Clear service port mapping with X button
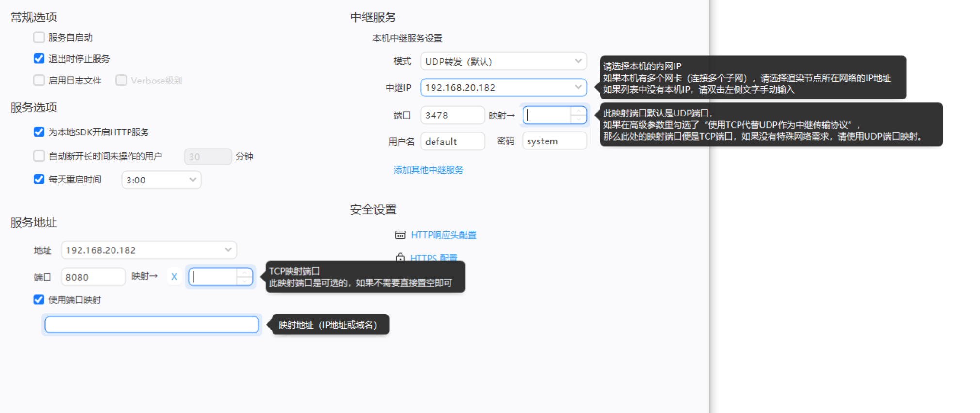 click(x=174, y=277)
